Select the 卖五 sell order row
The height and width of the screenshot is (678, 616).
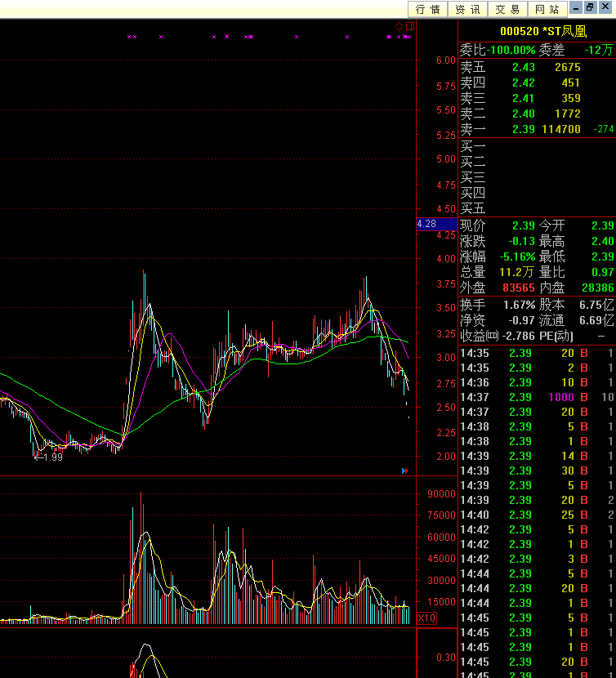click(536, 67)
